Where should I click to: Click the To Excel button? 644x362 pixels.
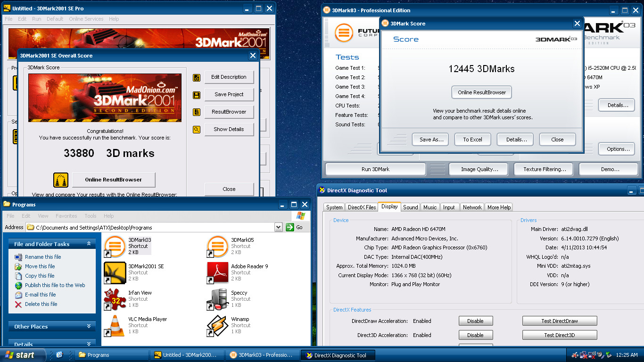point(472,140)
